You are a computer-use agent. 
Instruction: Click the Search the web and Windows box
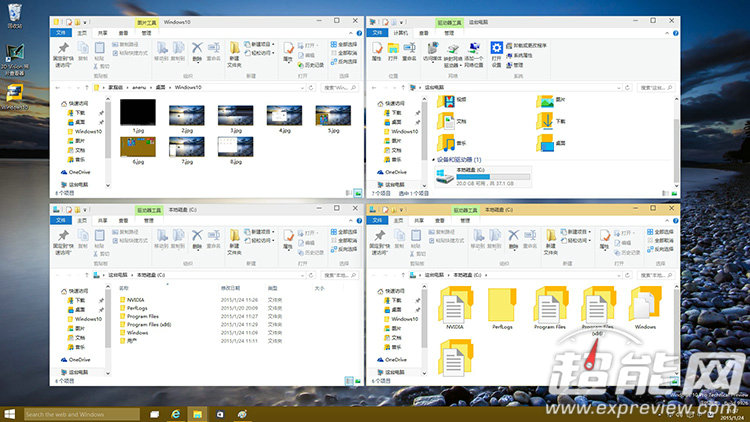tap(78, 413)
